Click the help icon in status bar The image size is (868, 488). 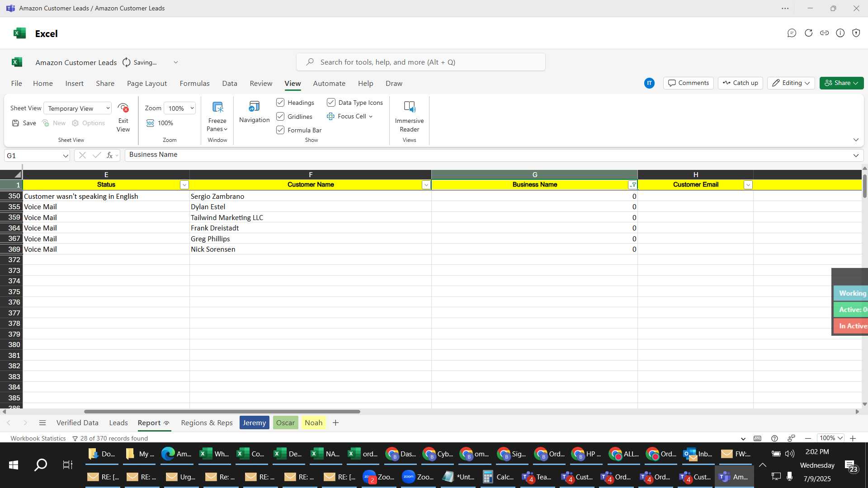pyautogui.click(x=774, y=438)
